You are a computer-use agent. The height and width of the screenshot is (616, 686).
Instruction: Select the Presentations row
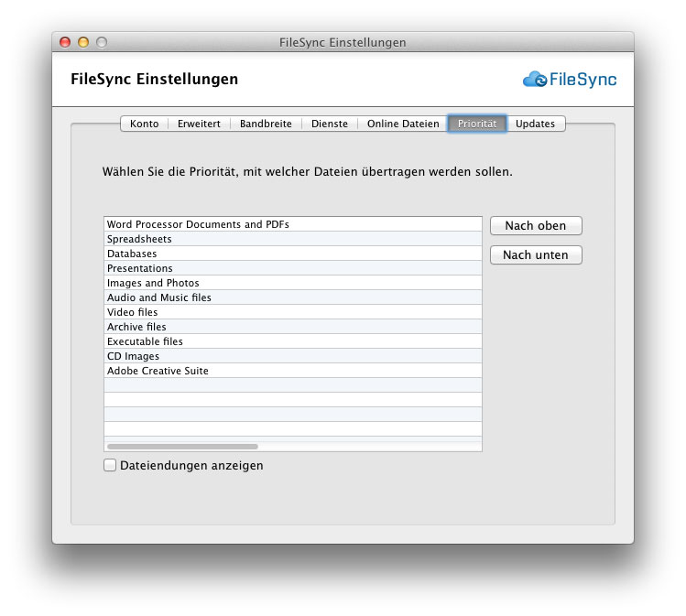click(x=293, y=268)
